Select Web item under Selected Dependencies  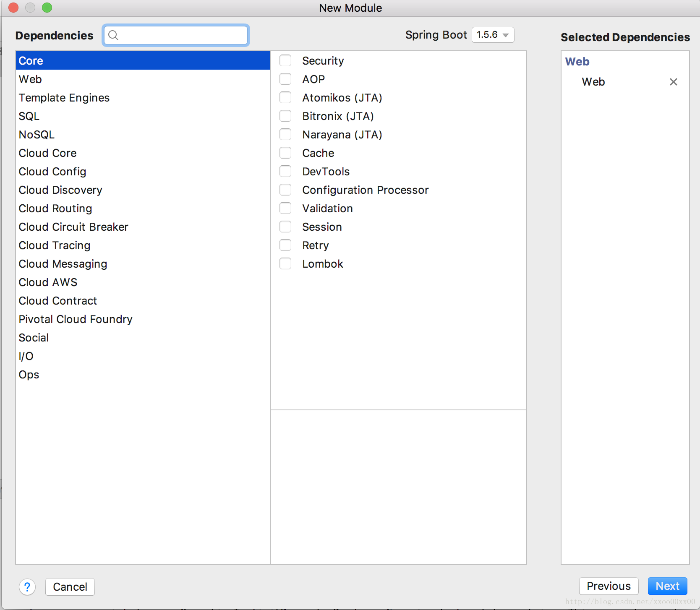pyautogui.click(x=593, y=82)
